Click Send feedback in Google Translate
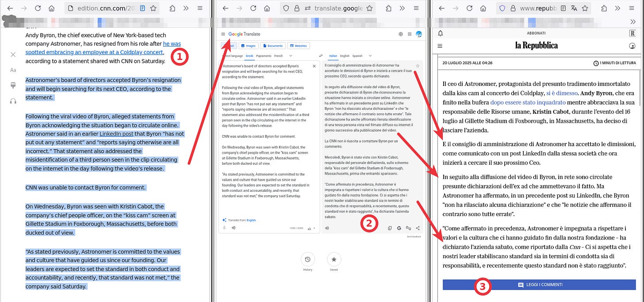 click(414, 236)
